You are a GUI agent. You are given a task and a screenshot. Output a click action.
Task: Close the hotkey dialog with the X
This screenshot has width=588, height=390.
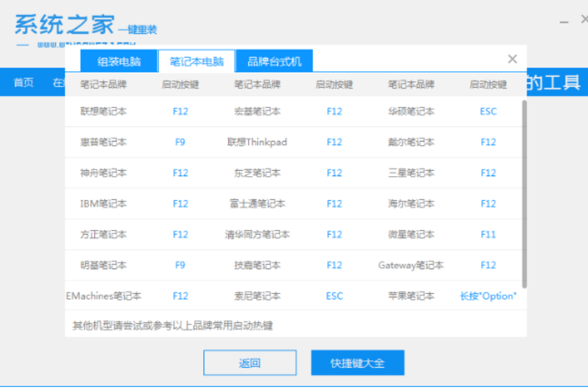512,59
